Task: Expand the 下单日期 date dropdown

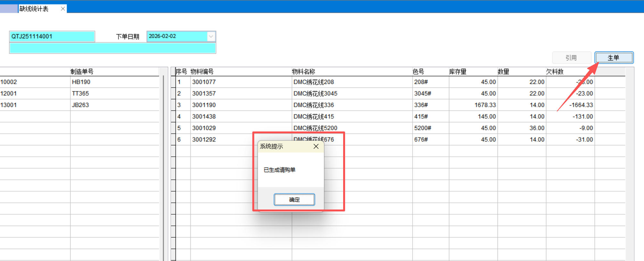Action: tap(211, 36)
